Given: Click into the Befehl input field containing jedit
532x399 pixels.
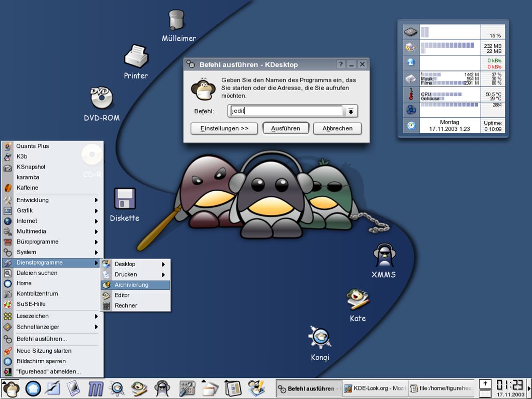Looking at the screenshot, I should click(x=286, y=111).
